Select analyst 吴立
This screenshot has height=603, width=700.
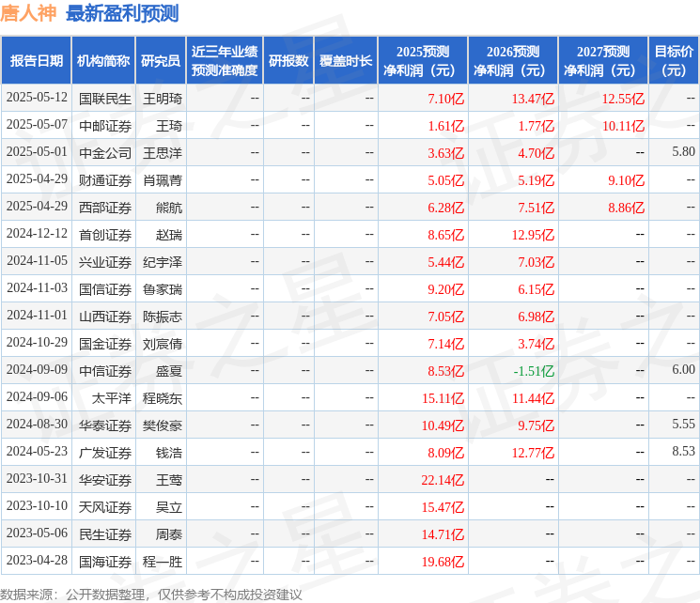[169, 506]
